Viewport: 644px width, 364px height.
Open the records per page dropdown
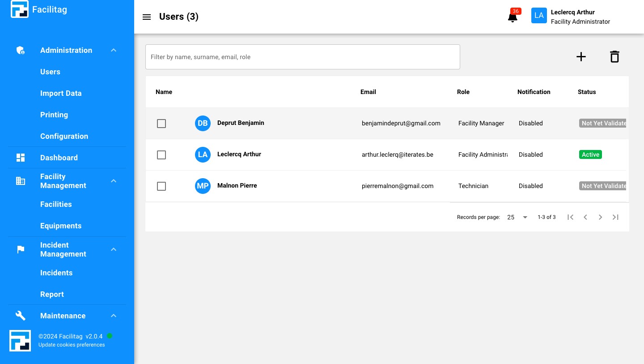(517, 217)
